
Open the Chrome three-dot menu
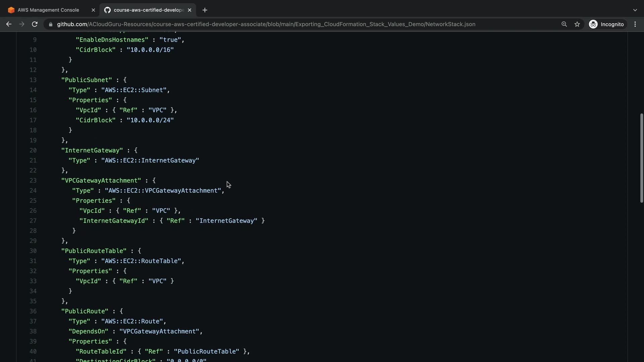[x=635, y=24]
